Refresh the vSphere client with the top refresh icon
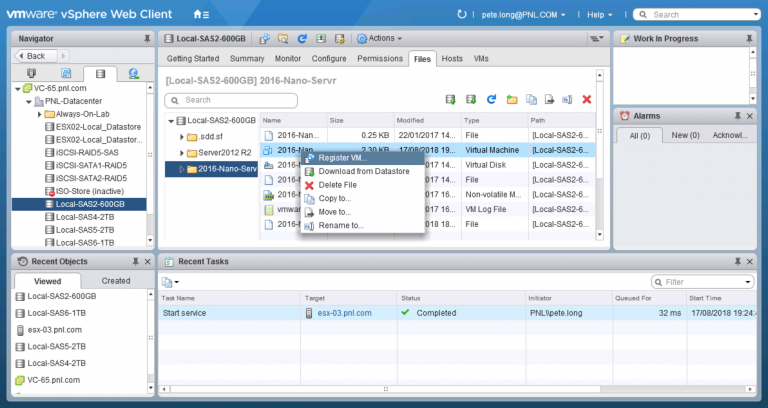This screenshot has width=768, height=408. pyautogui.click(x=461, y=15)
